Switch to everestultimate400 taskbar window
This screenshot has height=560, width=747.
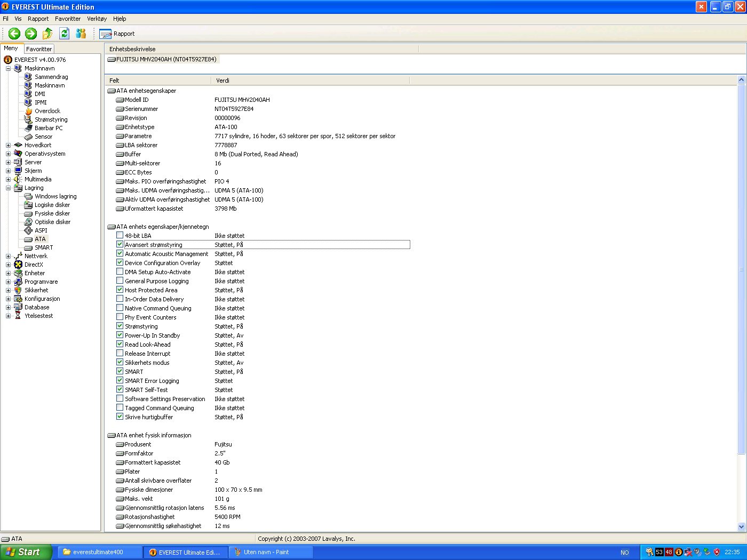click(x=99, y=552)
